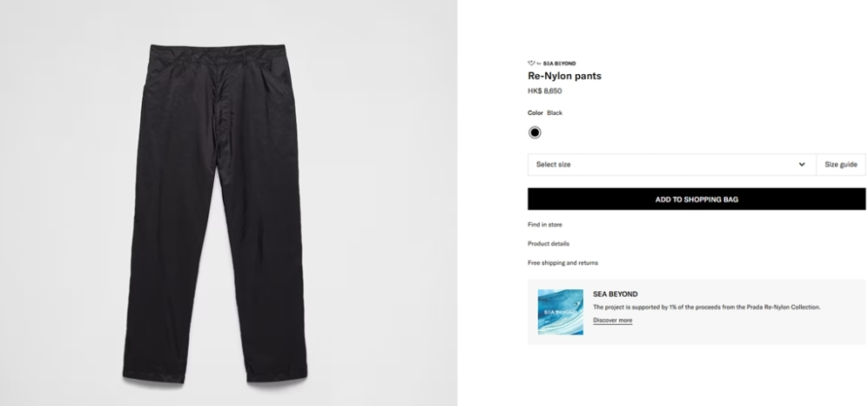
Task: Click the Black color name label
Action: pyautogui.click(x=554, y=112)
